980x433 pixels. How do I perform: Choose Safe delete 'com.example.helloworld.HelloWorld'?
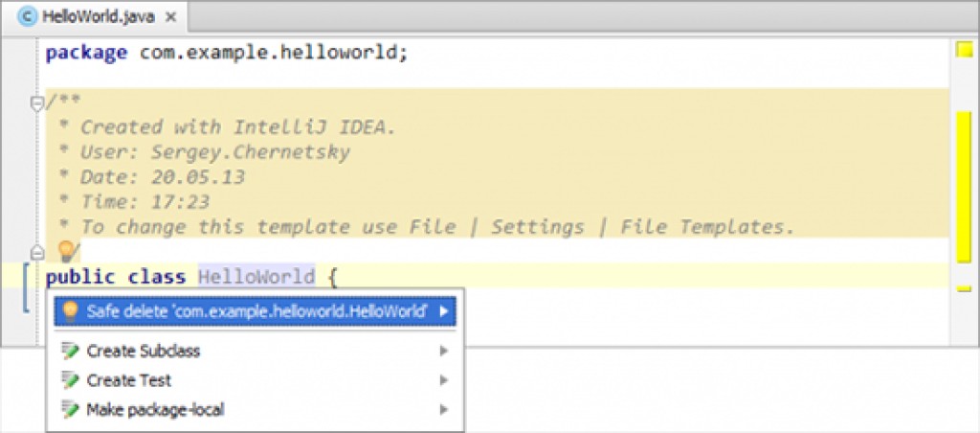tap(255, 311)
